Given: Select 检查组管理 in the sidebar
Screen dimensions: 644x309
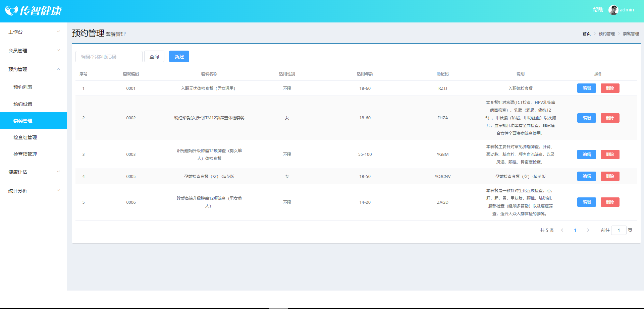Looking at the screenshot, I should pyautogui.click(x=34, y=137).
